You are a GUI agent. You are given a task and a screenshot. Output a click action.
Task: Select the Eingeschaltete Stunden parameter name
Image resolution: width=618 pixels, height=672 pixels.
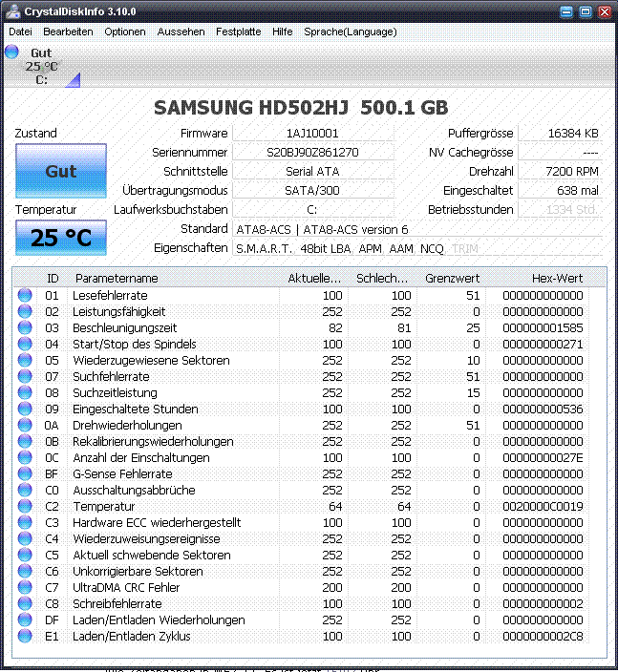(x=135, y=409)
